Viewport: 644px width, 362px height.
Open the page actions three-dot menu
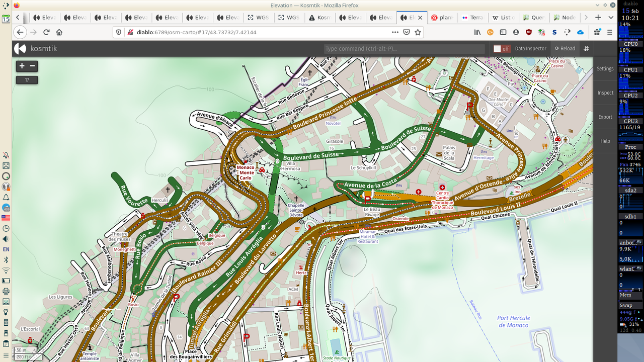click(395, 32)
